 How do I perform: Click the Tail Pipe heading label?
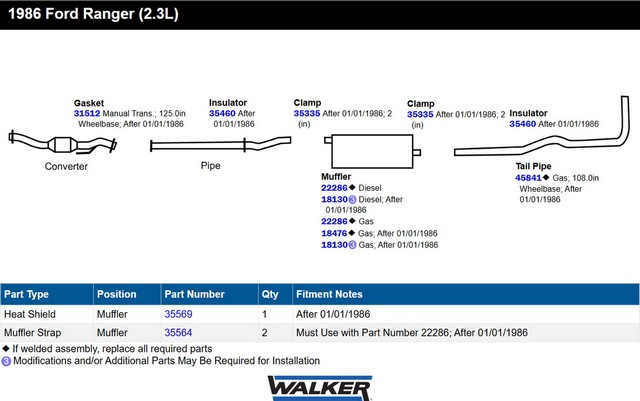click(x=533, y=166)
